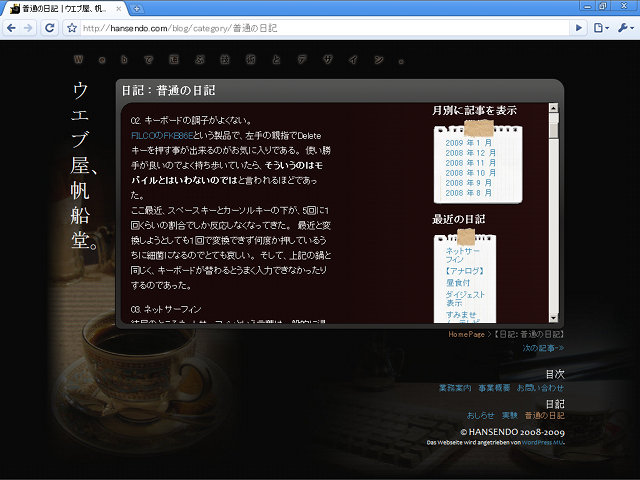The width and height of the screenshot is (640, 480).
Task: Open お問い合わせ contact page
Action: pos(541,388)
